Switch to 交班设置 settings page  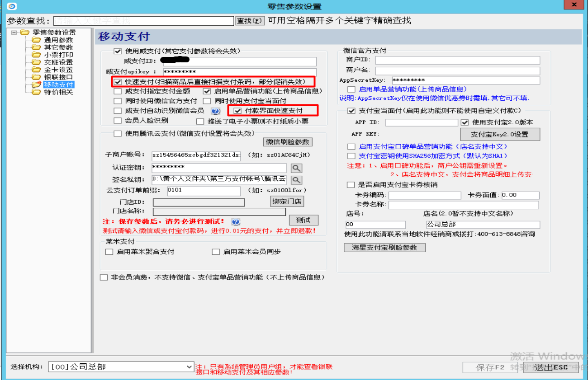coord(58,62)
